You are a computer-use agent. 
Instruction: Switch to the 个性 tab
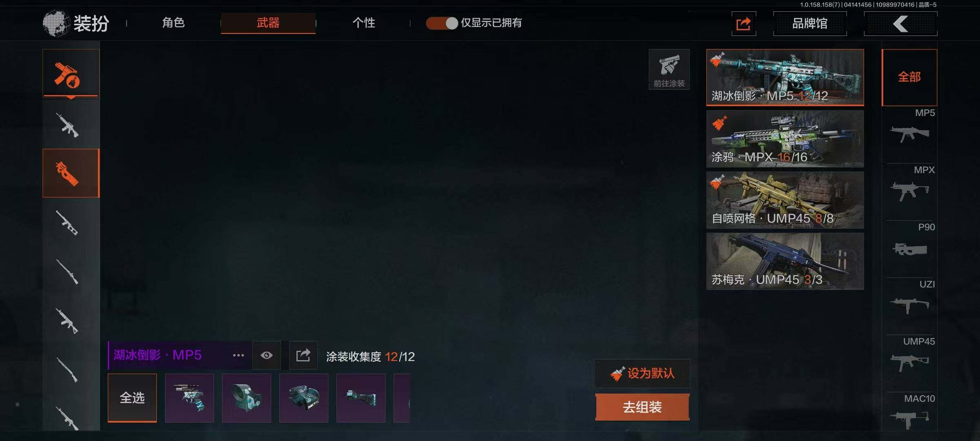(x=364, y=23)
